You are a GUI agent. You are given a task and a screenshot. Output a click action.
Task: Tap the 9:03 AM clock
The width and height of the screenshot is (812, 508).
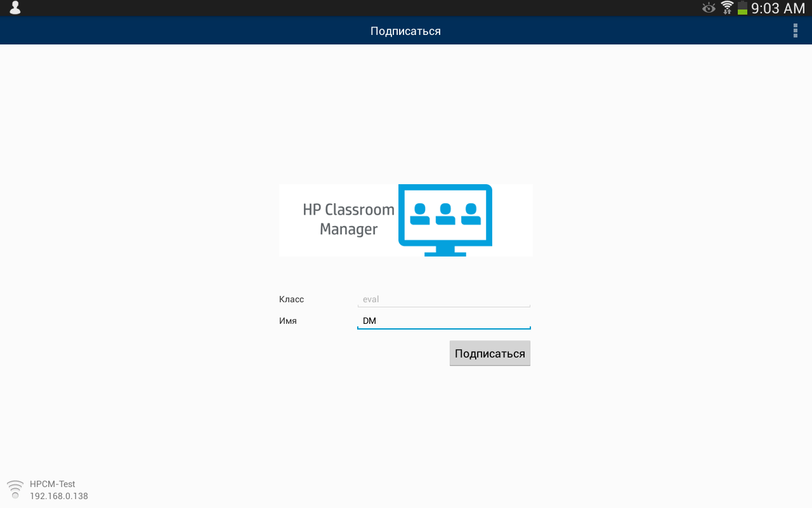click(778, 8)
